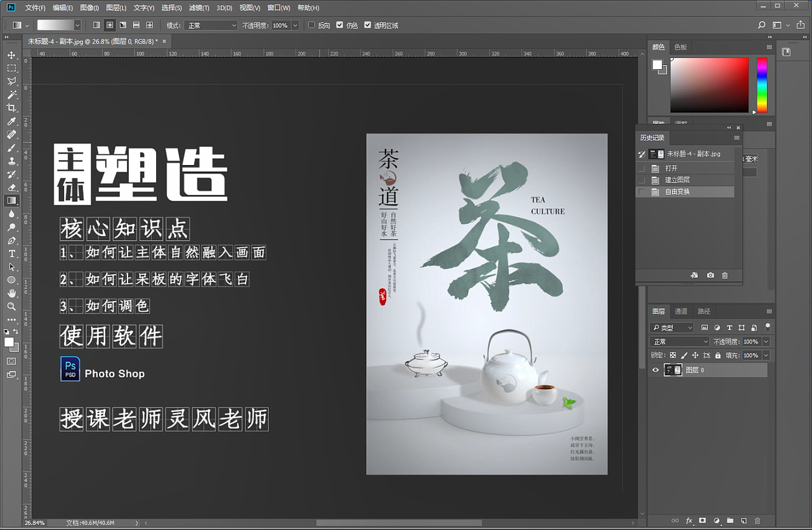The width and height of the screenshot is (812, 530).
Task: Pick the Clone Stamp tool
Action: pos(11,161)
